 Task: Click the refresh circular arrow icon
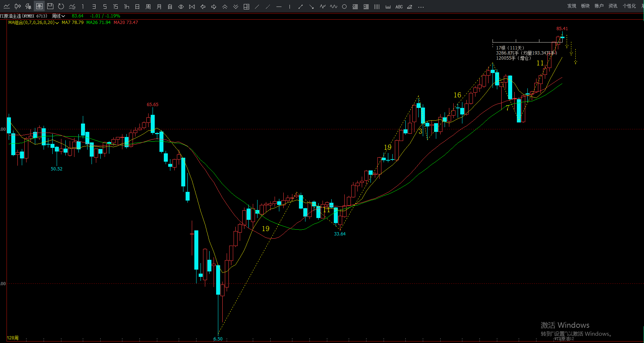point(61,6)
